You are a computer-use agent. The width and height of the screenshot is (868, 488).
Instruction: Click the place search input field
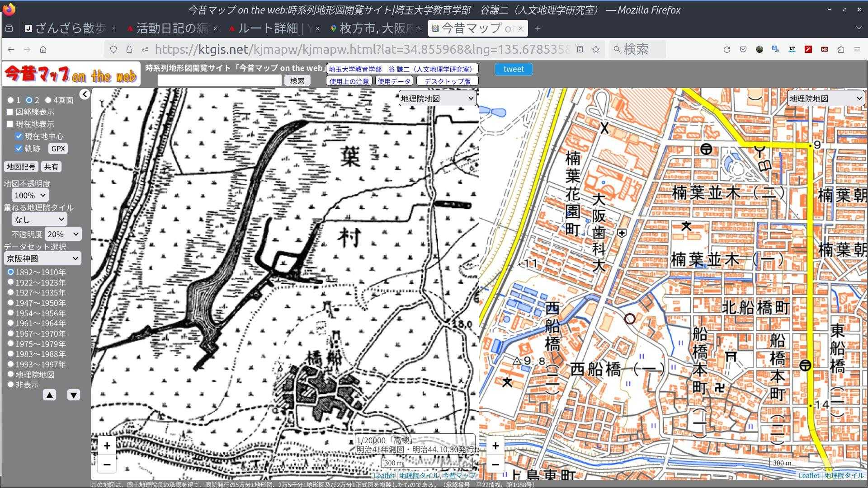[x=219, y=81]
